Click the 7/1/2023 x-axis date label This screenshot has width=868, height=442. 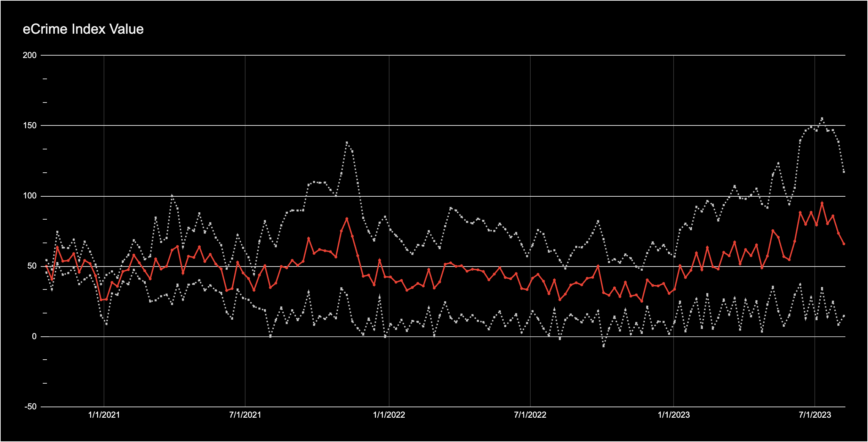(x=815, y=415)
